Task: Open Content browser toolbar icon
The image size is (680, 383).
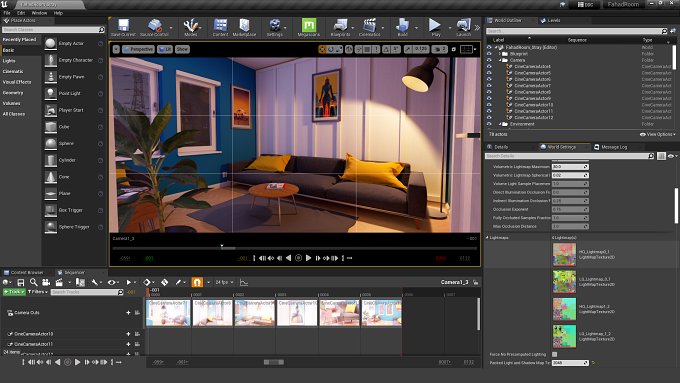Action: pyautogui.click(x=220, y=25)
